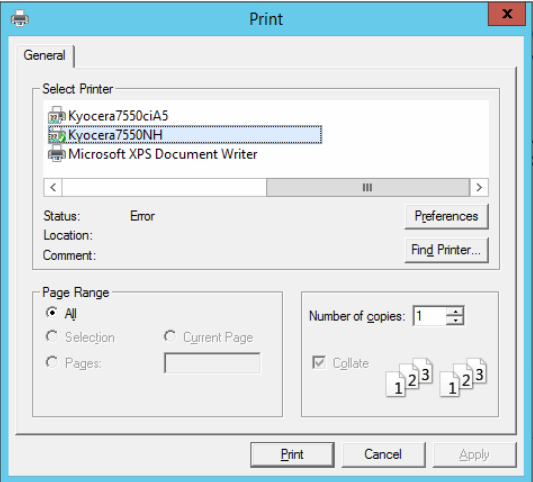The height and width of the screenshot is (482, 533).
Task: Click the printer list scroll left arrow
Action: pos(53,187)
